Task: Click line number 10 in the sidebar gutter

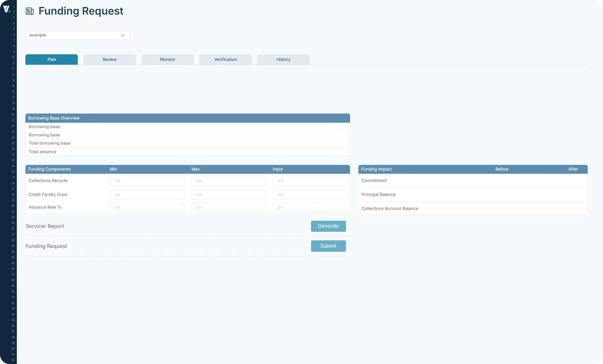Action: [13, 57]
